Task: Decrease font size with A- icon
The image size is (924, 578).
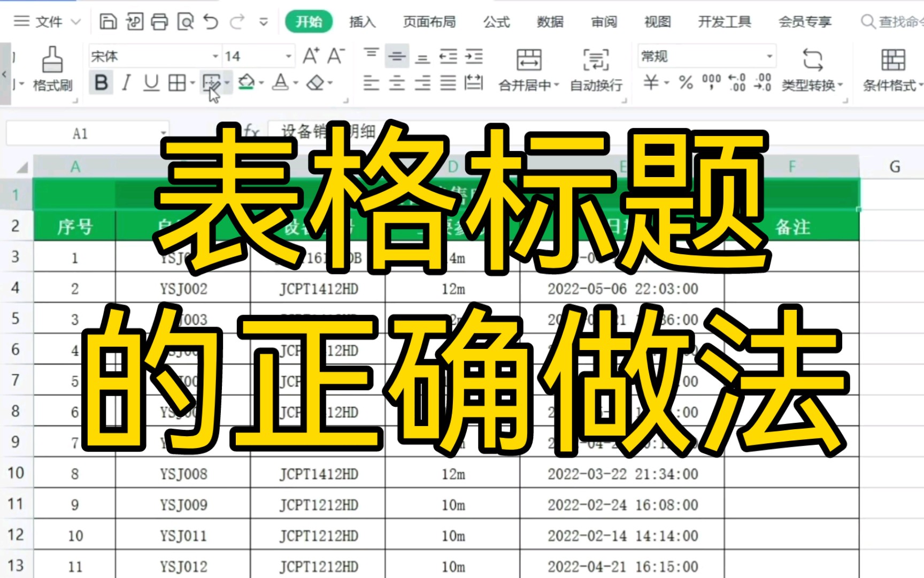Action: coord(336,56)
